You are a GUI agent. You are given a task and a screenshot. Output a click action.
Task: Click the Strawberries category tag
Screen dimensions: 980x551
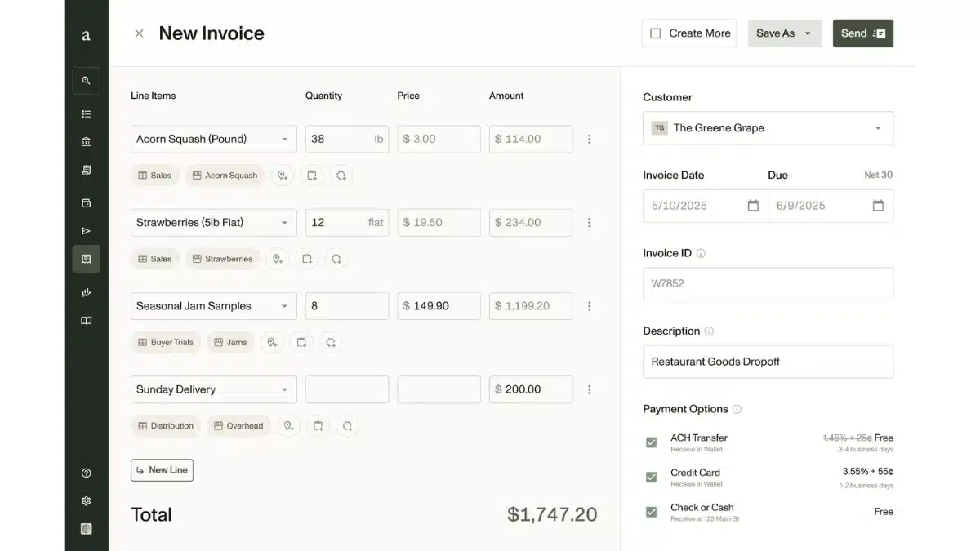click(222, 259)
